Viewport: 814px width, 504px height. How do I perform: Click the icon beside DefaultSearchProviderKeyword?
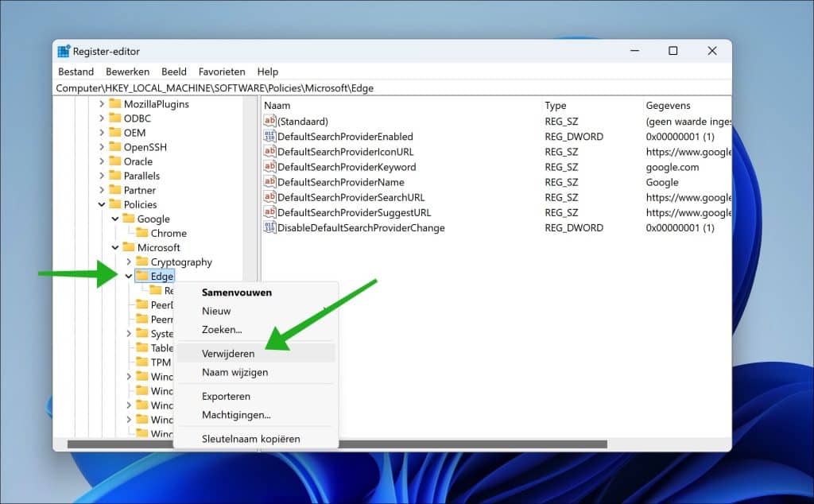[270, 167]
